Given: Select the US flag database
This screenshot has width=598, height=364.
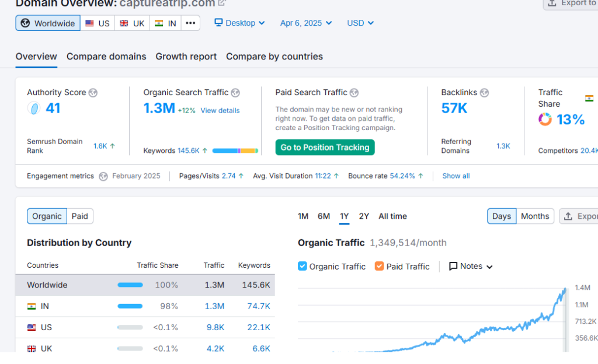Looking at the screenshot, I should click(98, 23).
